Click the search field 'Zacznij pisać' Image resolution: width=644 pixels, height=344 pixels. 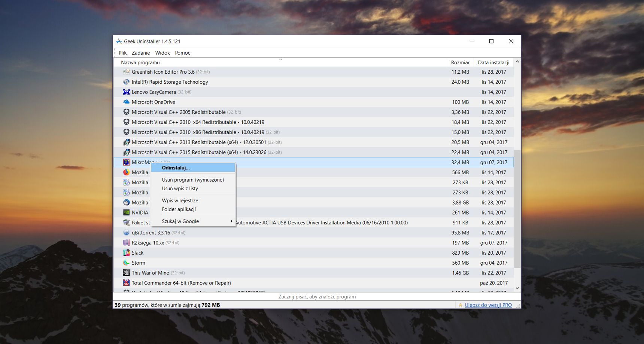pyautogui.click(x=317, y=297)
